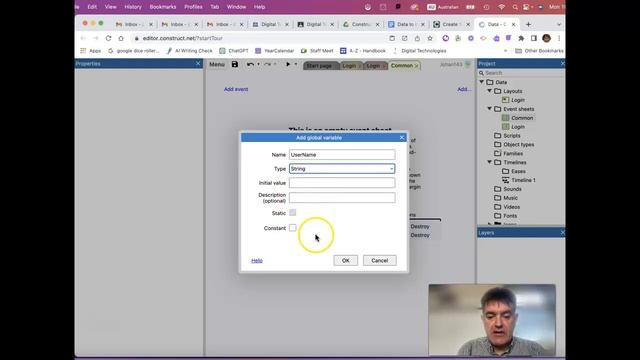Close the Add global variable dialog
This screenshot has height=360, width=640.
[x=402, y=138]
